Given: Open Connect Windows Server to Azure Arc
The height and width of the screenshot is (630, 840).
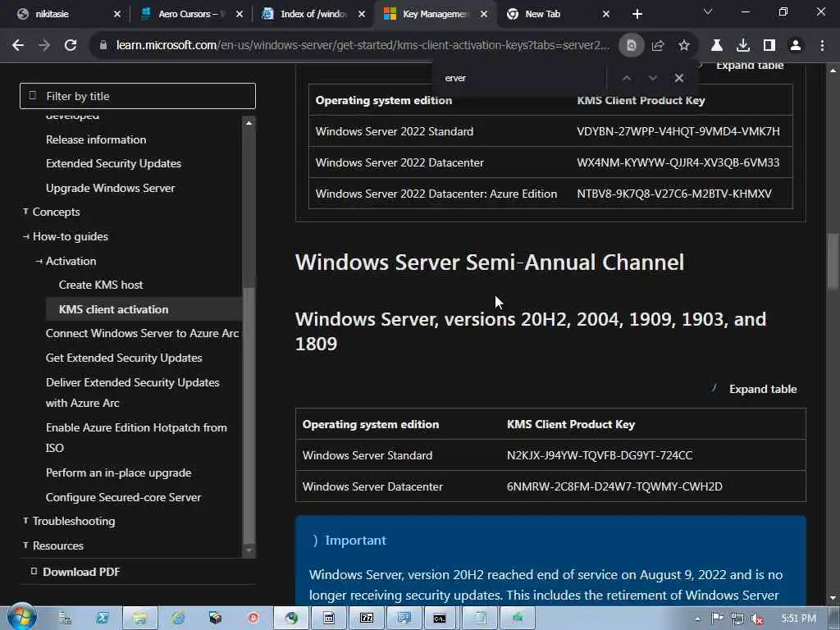Looking at the screenshot, I should (142, 333).
